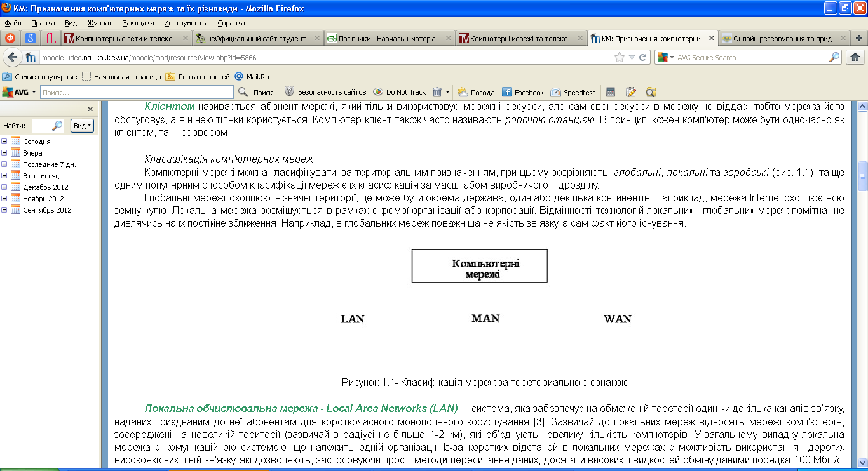Viewport: 868px width, 471px height.
Task: Click the notepad icon in AVG toolbar
Action: [631, 92]
